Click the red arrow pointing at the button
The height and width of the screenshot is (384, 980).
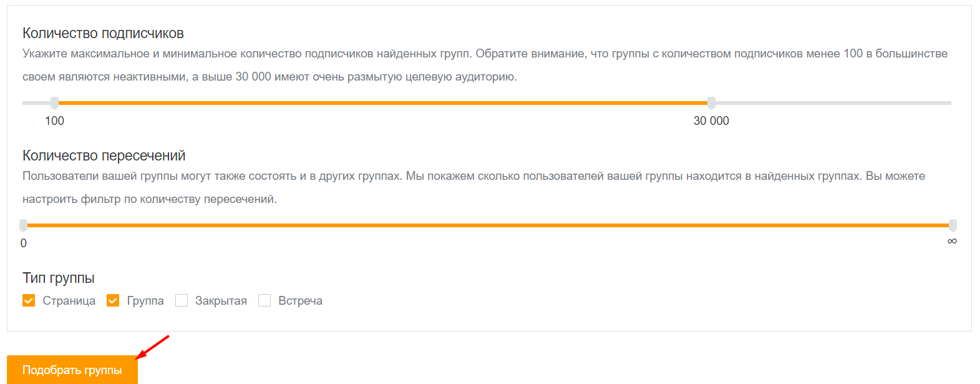coord(153,347)
